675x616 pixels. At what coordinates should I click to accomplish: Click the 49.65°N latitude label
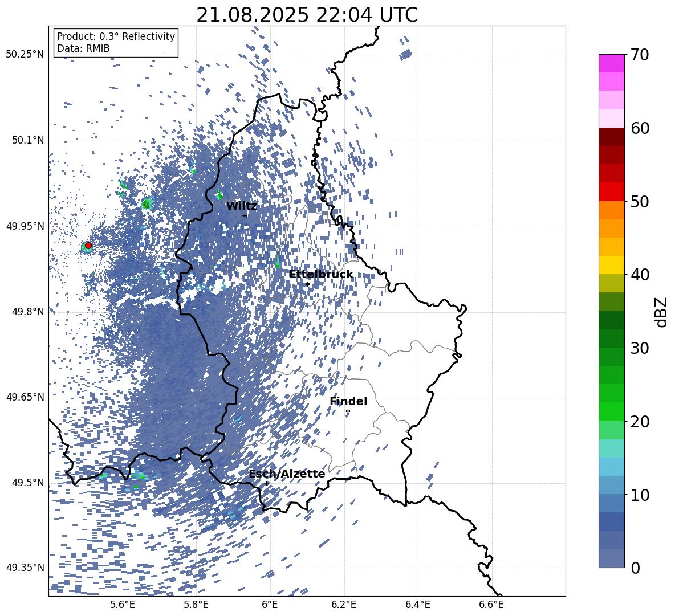(25, 397)
